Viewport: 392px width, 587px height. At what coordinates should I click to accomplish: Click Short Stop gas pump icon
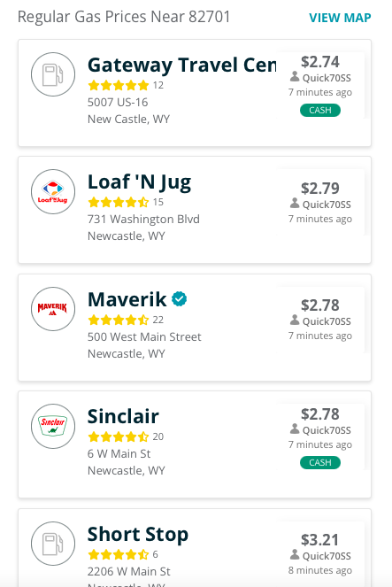53,544
